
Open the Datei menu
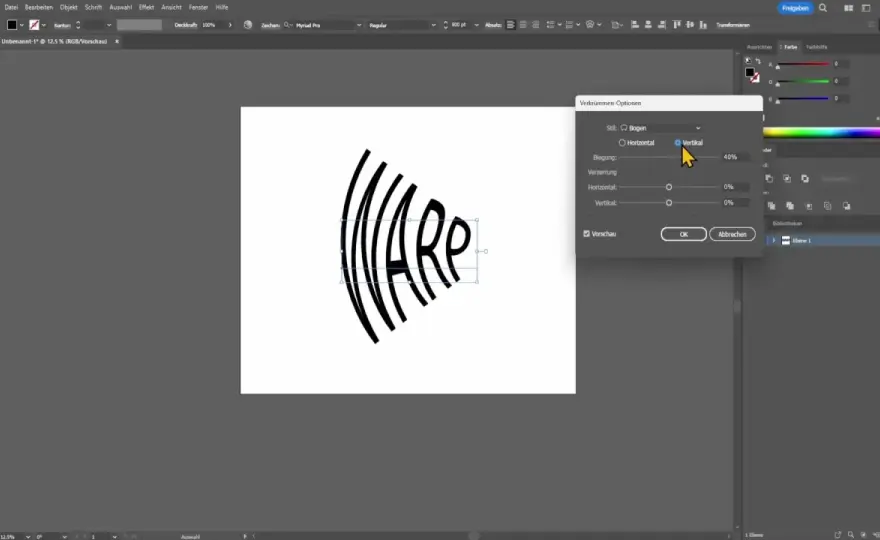11,7
